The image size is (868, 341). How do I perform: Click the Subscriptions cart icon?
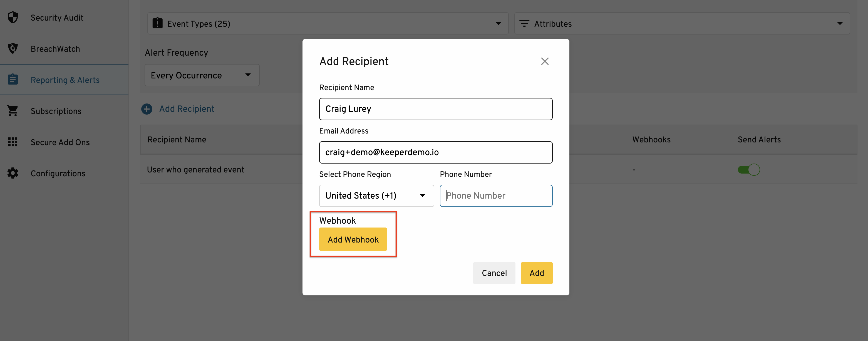[x=13, y=110]
